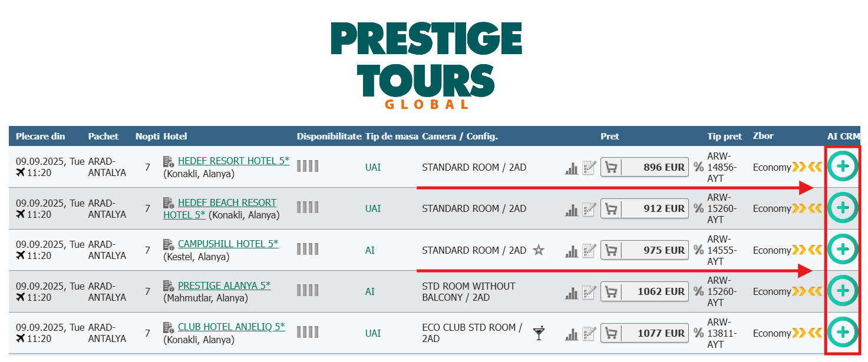Open price chart icon for Hedef Resort Hotel

point(571,168)
